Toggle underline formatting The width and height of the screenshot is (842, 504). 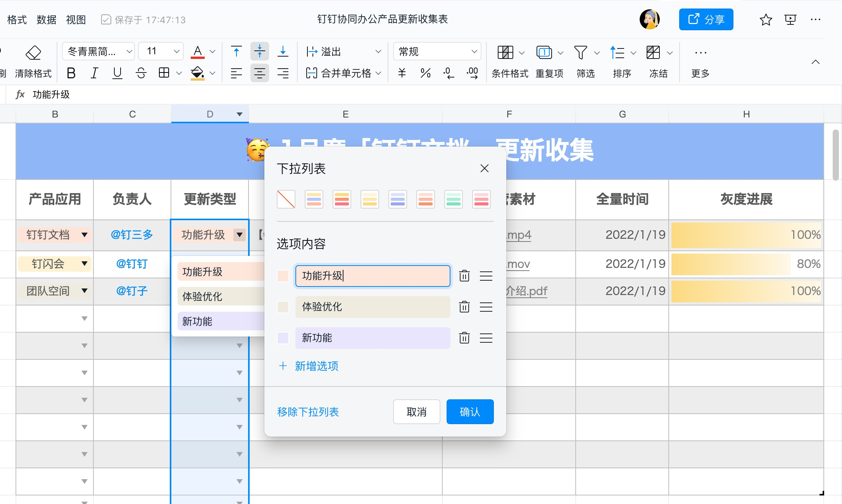(117, 73)
